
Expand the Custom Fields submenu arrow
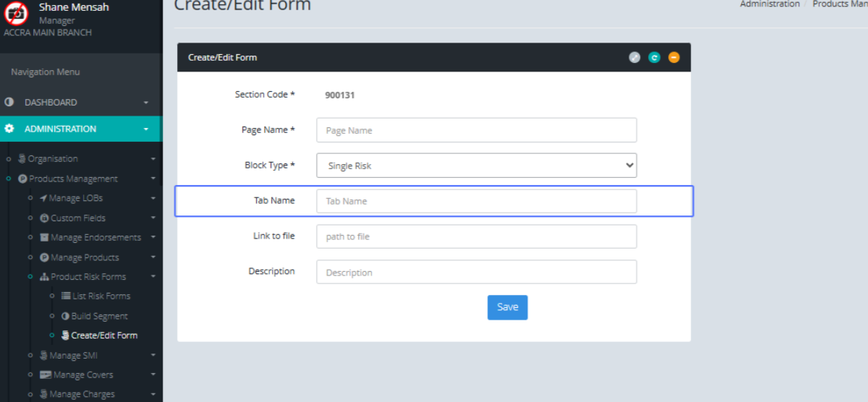pyautogui.click(x=153, y=218)
